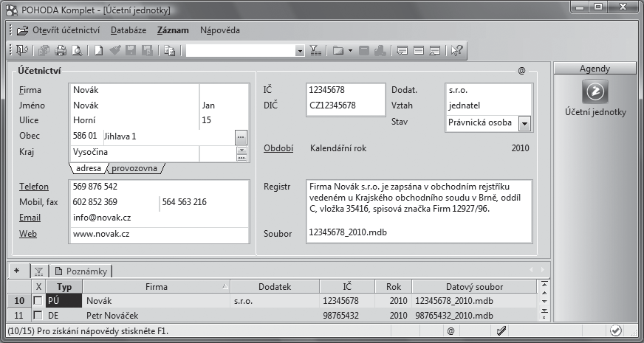Image resolution: width=644 pixels, height=343 pixels.
Task: Click the Firma link label
Action: click(30, 90)
